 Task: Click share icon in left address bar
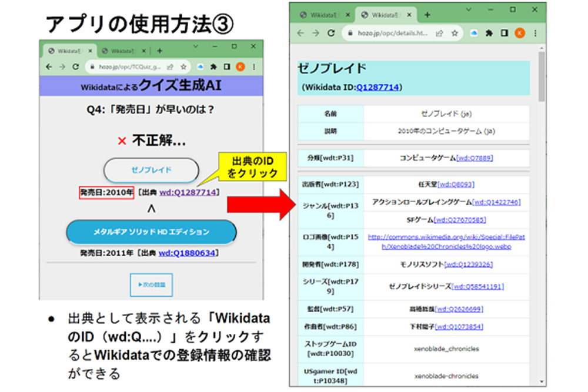click(171, 67)
